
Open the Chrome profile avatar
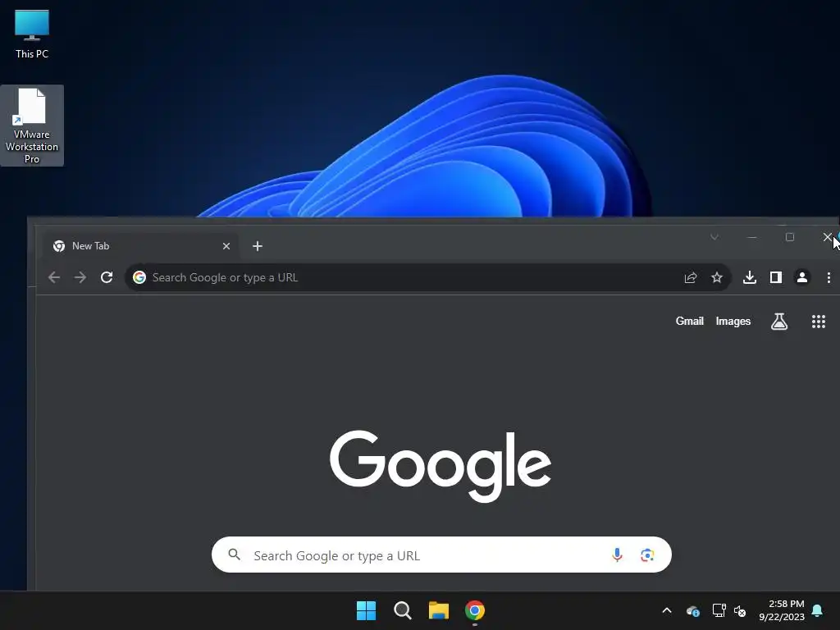(x=802, y=277)
